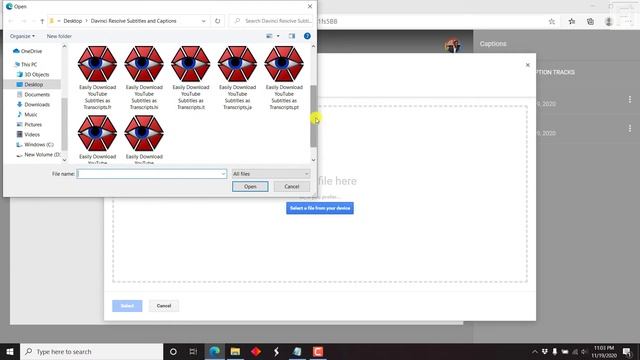This screenshot has width=640, height=360.
Task: Open the orange C app on taskbar
Action: click(318, 351)
